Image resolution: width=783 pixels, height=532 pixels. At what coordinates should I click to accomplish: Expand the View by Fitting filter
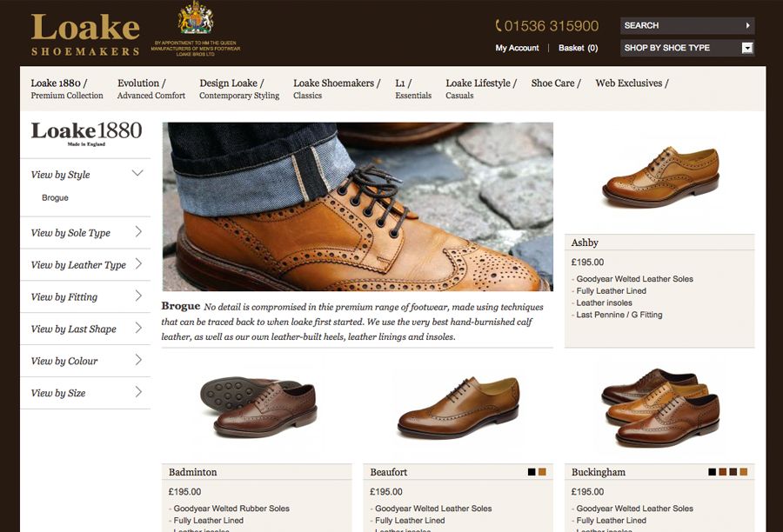(85, 296)
